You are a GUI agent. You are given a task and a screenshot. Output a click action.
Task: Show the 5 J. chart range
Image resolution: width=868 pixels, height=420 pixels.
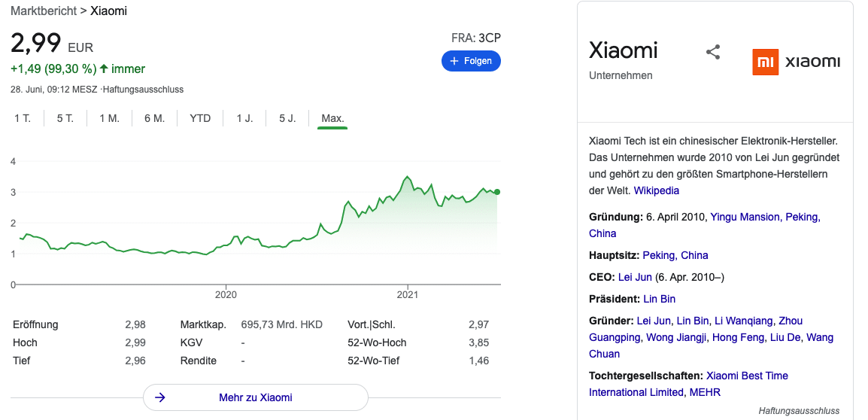[x=287, y=119]
